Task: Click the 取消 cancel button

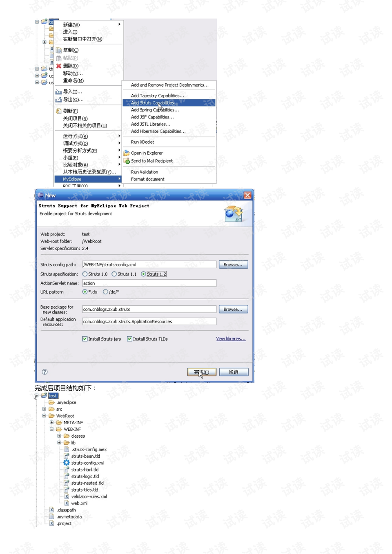Action: [x=234, y=372]
